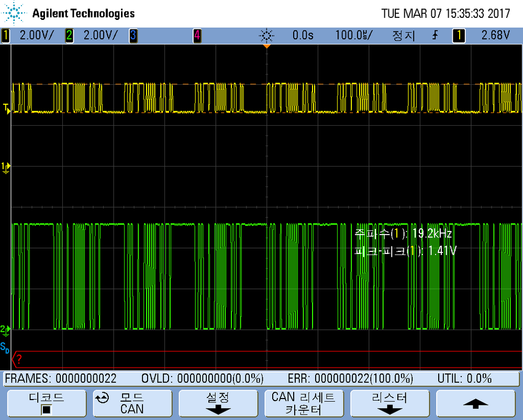Open the 모드 CAN mode selector
523x420 pixels.
point(132,403)
